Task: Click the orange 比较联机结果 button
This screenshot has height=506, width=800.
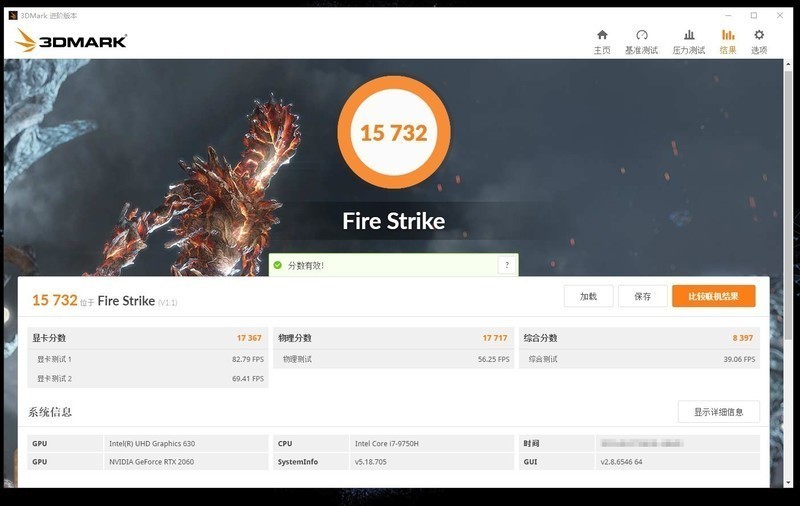Action: [x=713, y=296]
